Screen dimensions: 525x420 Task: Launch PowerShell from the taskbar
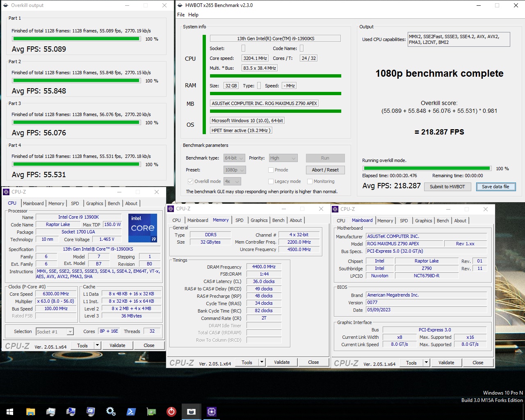coord(131,411)
